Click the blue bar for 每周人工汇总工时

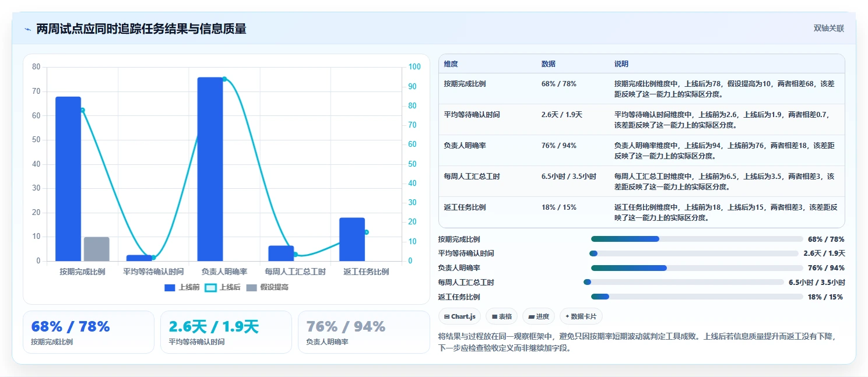pyautogui.click(x=281, y=253)
